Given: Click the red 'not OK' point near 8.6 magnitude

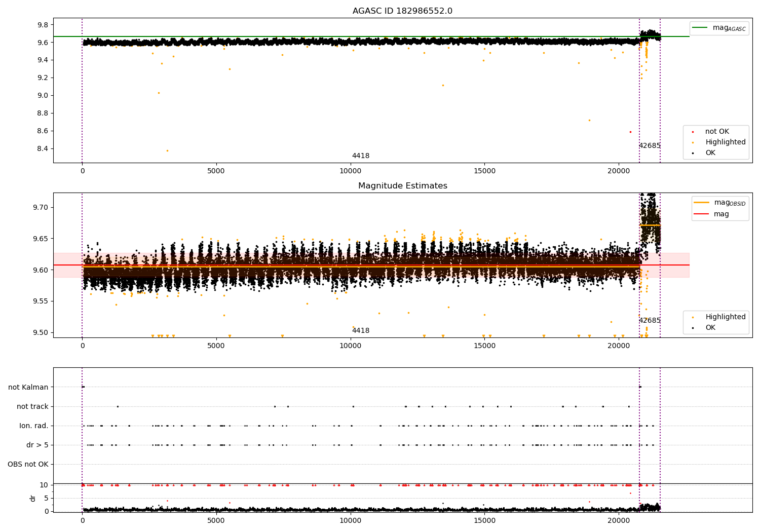Looking at the screenshot, I should [x=630, y=132].
